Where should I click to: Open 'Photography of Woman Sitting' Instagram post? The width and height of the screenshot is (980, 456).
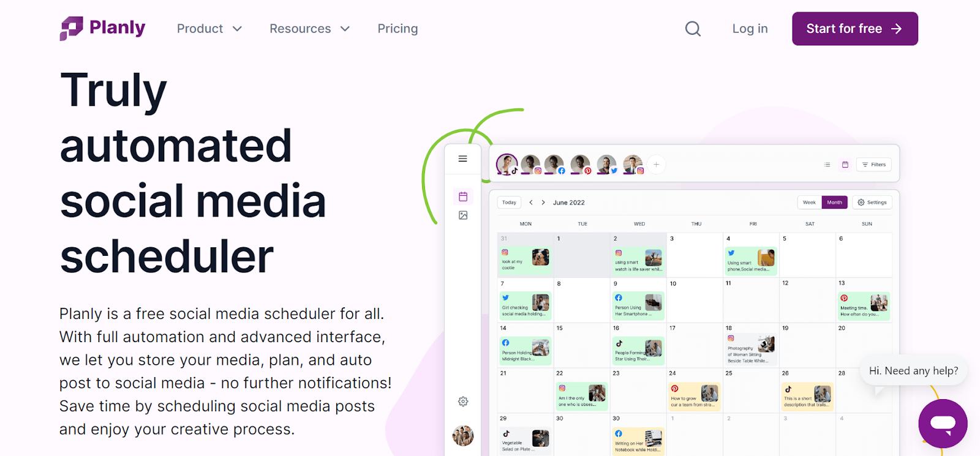pos(752,349)
